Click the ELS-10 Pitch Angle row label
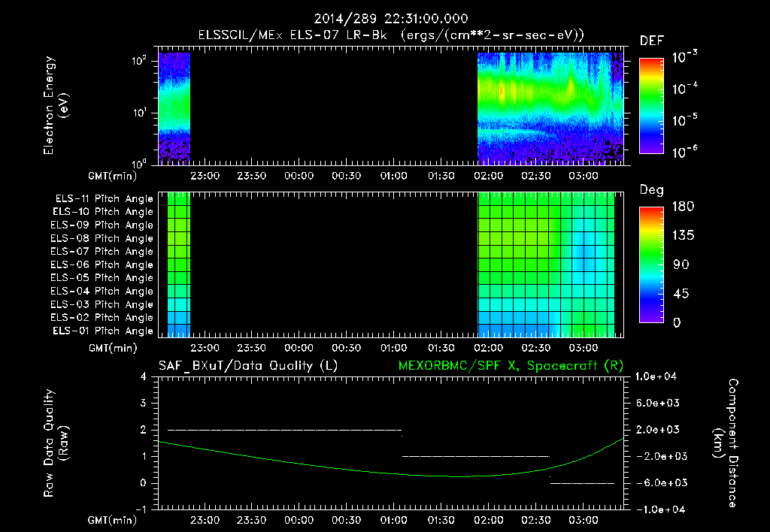 point(103,212)
